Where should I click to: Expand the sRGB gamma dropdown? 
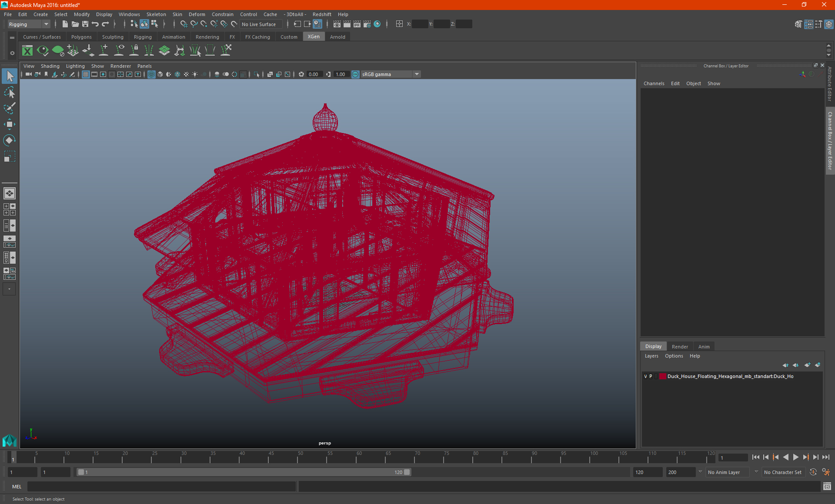[417, 74]
